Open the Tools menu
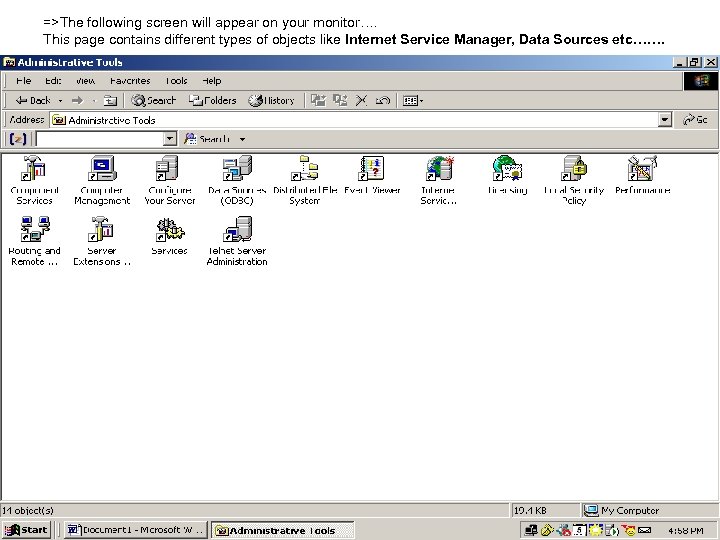 [x=176, y=81]
